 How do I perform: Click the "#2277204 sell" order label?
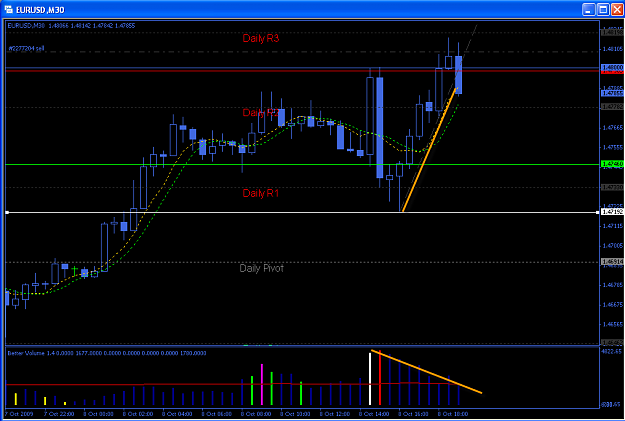tap(26, 49)
